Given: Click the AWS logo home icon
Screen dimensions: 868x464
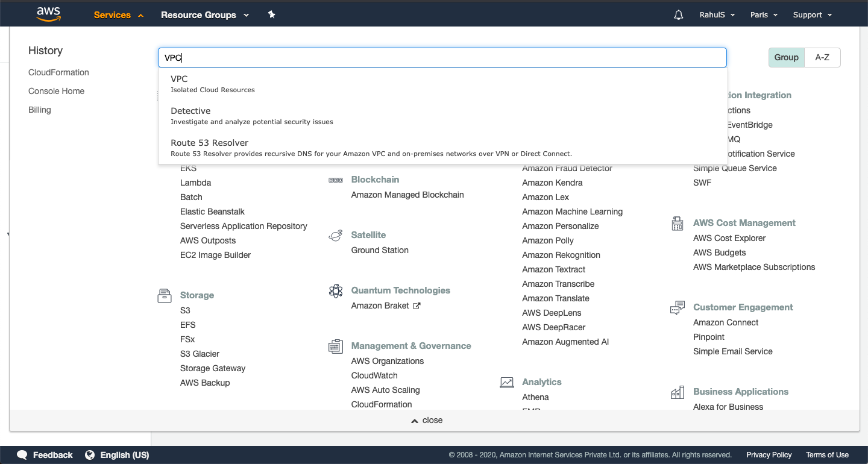Looking at the screenshot, I should (48, 14).
